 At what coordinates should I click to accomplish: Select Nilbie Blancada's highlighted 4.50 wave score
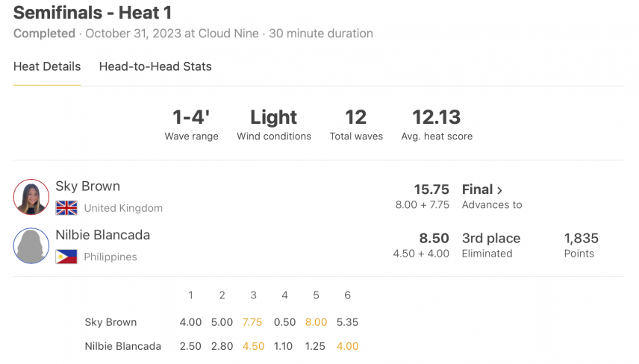254,346
